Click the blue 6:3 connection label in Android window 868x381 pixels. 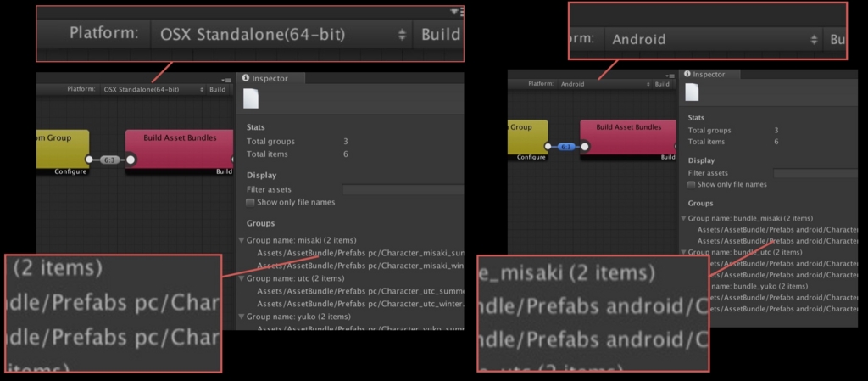pyautogui.click(x=565, y=147)
